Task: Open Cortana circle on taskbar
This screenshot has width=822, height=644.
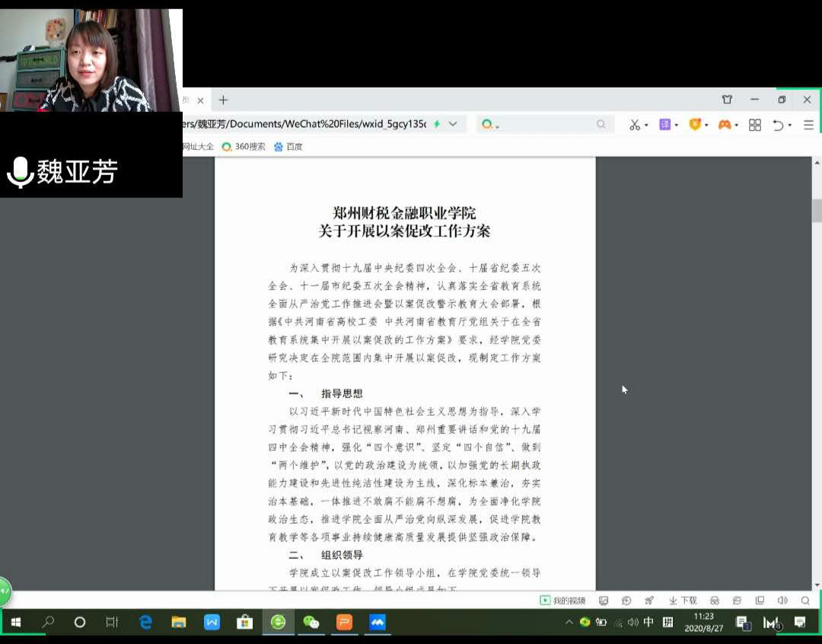Action: (x=80, y=623)
